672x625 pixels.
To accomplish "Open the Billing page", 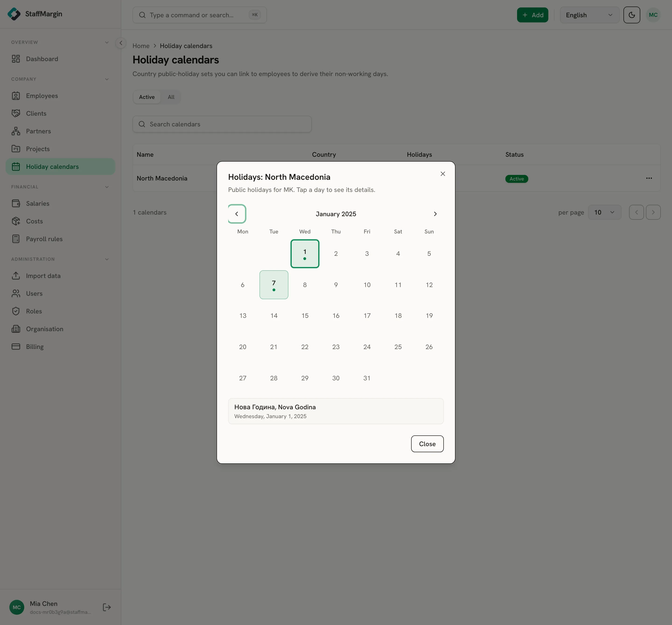I will pyautogui.click(x=60, y=347).
